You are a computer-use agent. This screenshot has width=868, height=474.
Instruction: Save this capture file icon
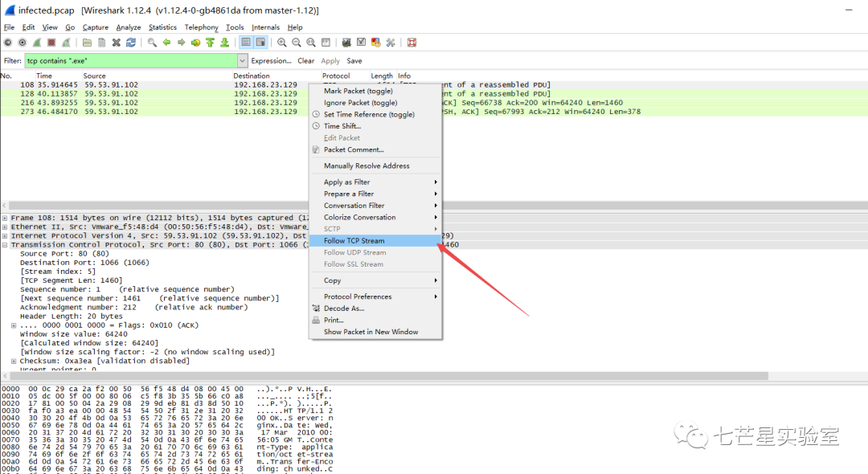coord(101,43)
